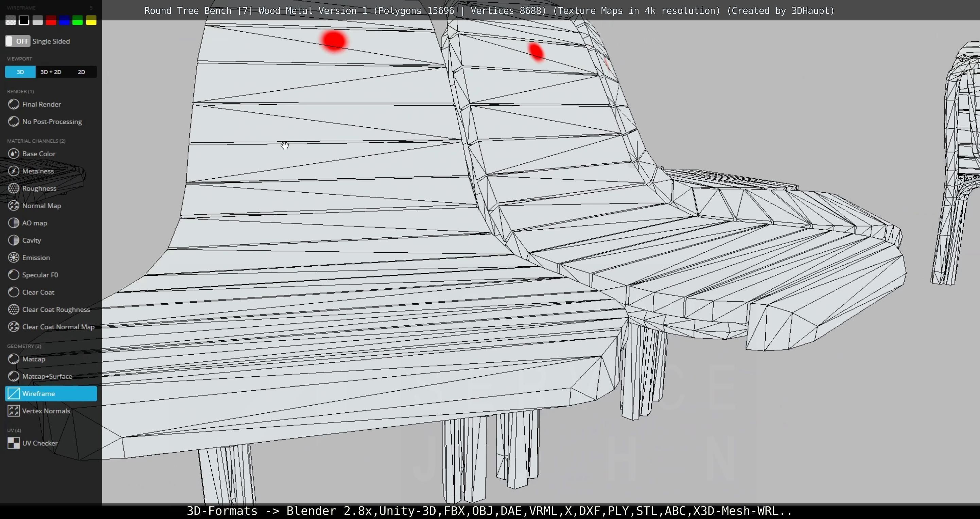Choose the Roughness channel icon
The height and width of the screenshot is (519, 980).
tap(14, 188)
